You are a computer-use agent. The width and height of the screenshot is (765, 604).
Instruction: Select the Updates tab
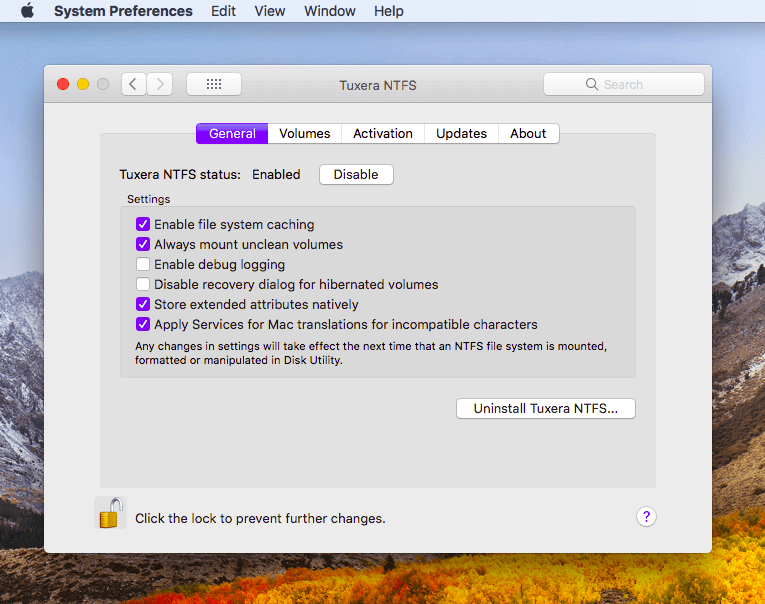461,134
